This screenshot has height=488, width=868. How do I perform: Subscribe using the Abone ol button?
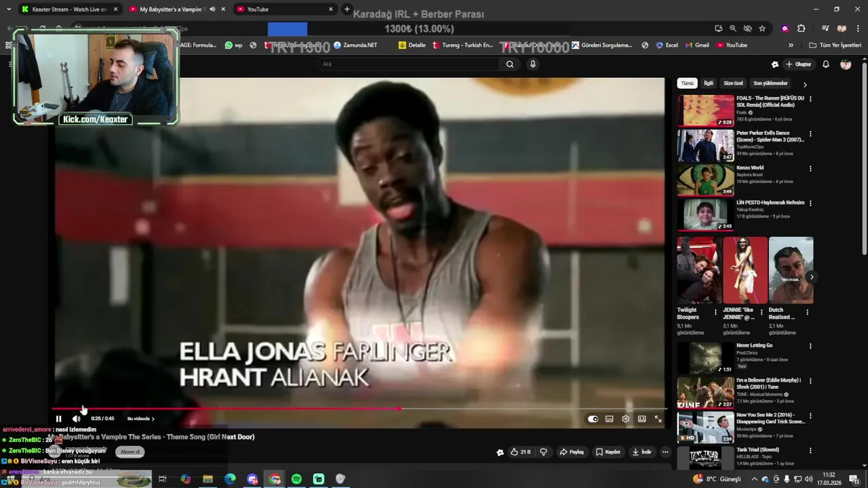130,452
